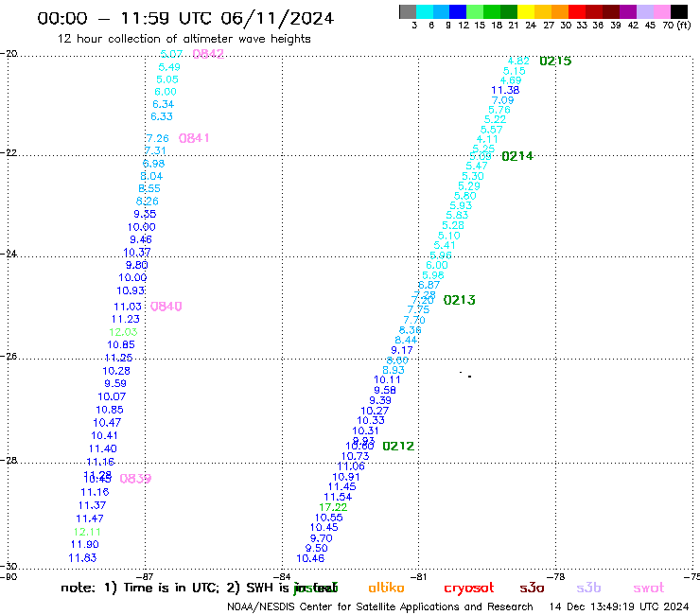Select the wave height value '9.35'
The width and height of the screenshot is (700, 615).
(x=145, y=214)
